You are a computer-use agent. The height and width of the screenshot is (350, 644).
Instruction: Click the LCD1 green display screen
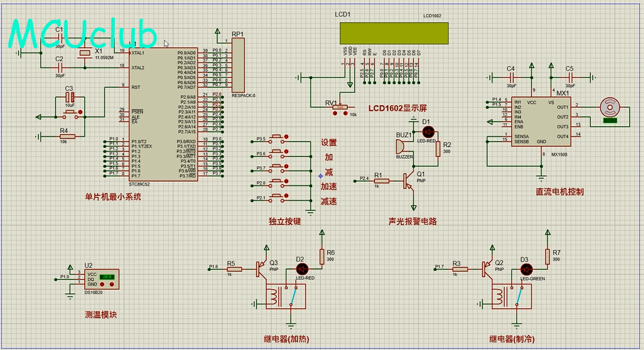click(394, 33)
